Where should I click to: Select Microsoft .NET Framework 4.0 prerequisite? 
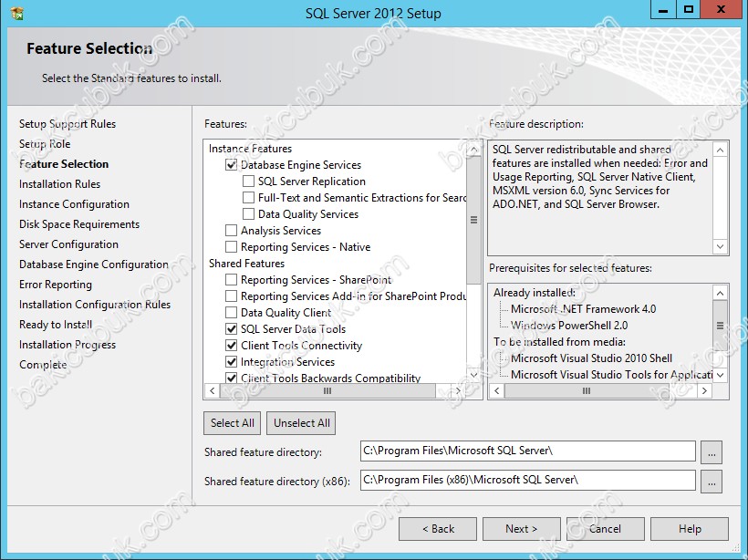[583, 309]
